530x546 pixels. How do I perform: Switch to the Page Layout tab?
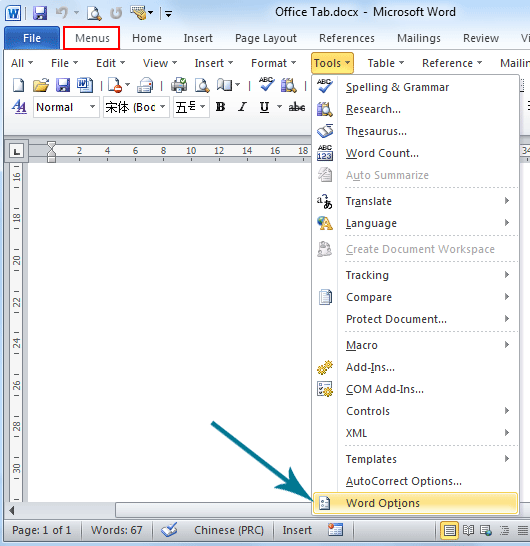click(x=266, y=38)
